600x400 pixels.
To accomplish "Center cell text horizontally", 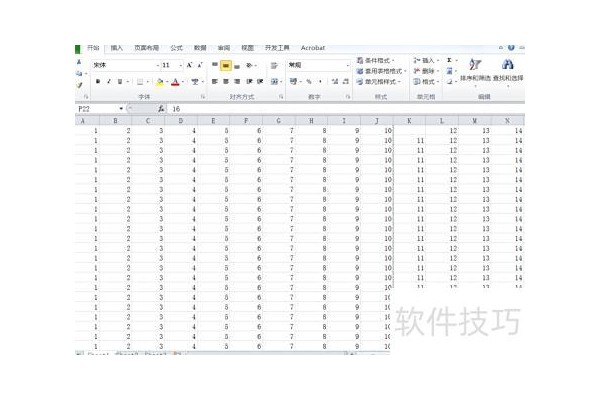I will [x=226, y=82].
